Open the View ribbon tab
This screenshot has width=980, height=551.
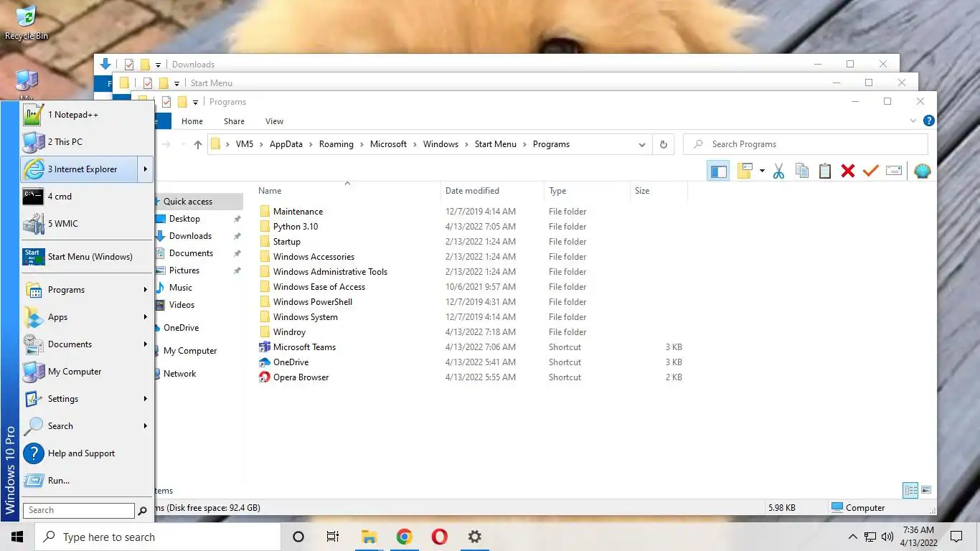click(x=274, y=121)
